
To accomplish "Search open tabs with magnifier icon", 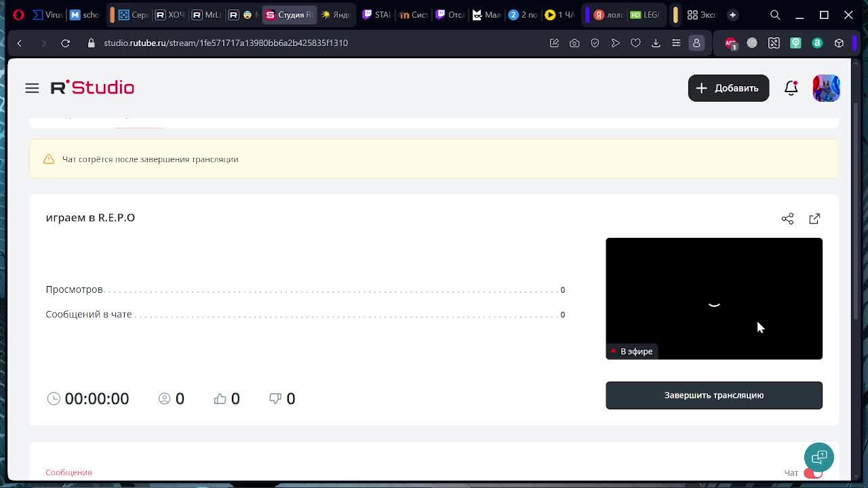I will point(775,14).
